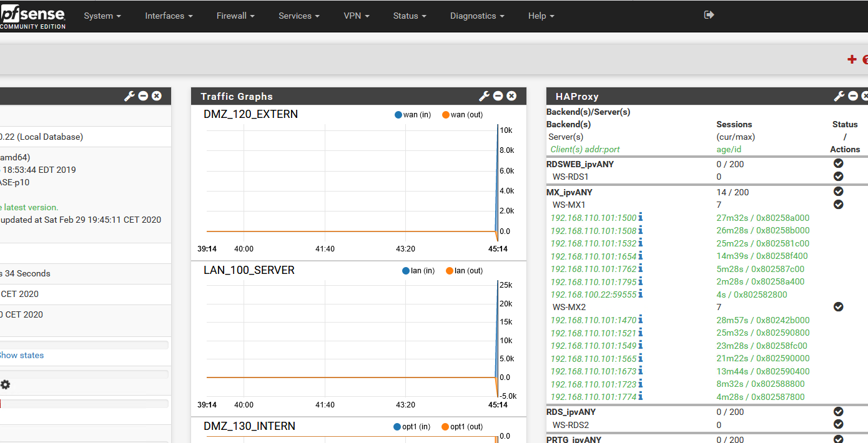Open the System menu
This screenshot has width=868, height=443.
(x=102, y=16)
